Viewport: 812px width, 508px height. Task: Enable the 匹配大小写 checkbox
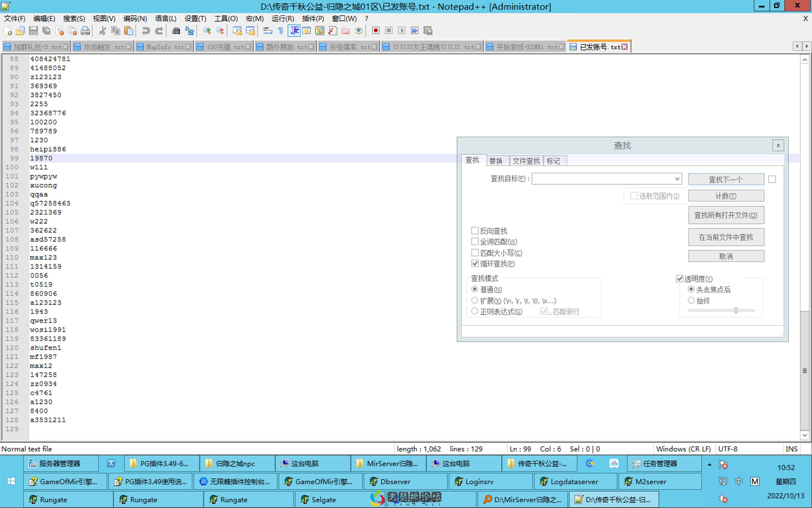click(x=475, y=252)
